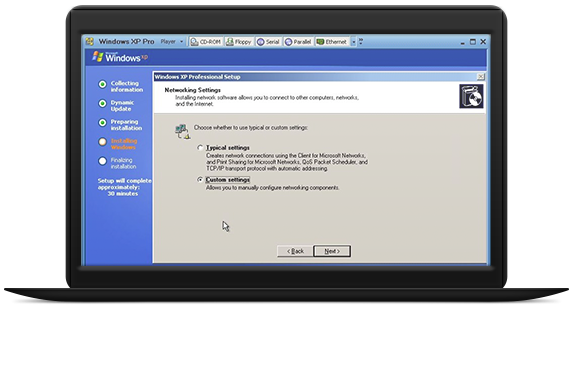Image resolution: width=570 pixels, height=384 pixels.
Task: Click the Next button
Action: click(x=332, y=251)
